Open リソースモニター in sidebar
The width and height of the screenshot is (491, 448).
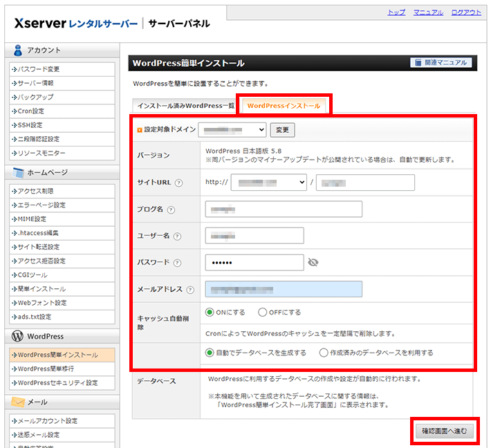(62, 153)
